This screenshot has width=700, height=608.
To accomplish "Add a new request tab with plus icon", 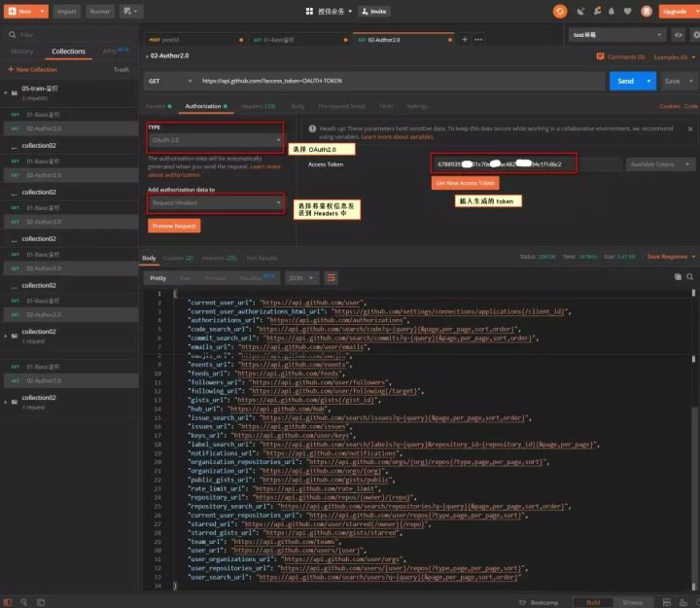I will coord(465,39).
